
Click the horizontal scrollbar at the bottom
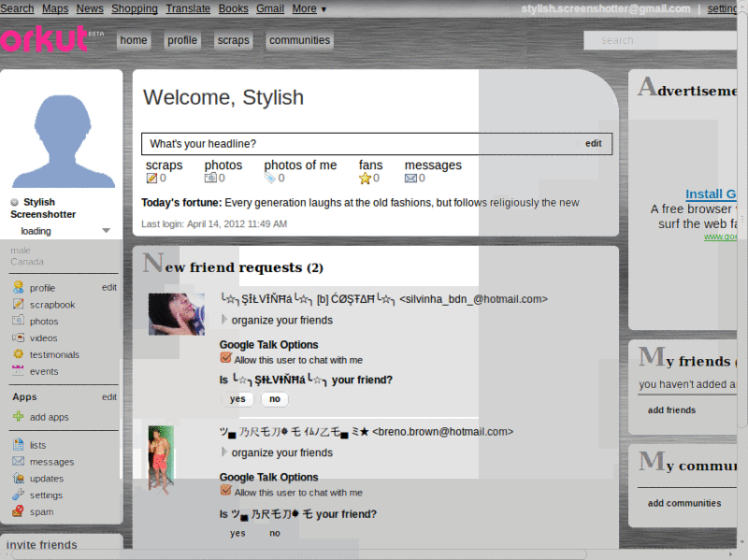[299, 554]
